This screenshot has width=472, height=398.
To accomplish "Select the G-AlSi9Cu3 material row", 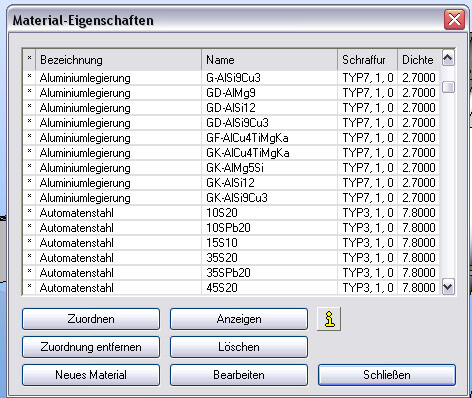I will click(231, 78).
